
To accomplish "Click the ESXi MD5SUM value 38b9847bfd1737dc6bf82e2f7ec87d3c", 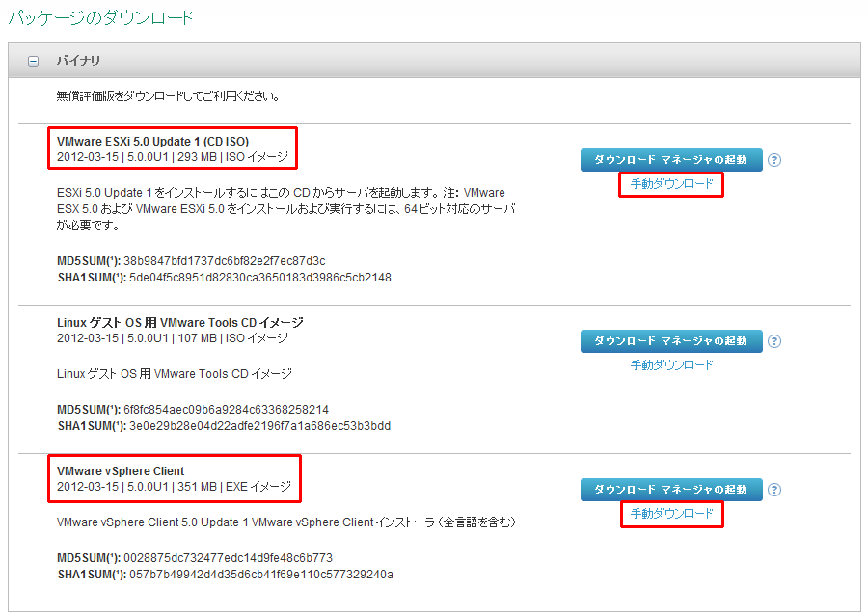I will pyautogui.click(x=224, y=260).
